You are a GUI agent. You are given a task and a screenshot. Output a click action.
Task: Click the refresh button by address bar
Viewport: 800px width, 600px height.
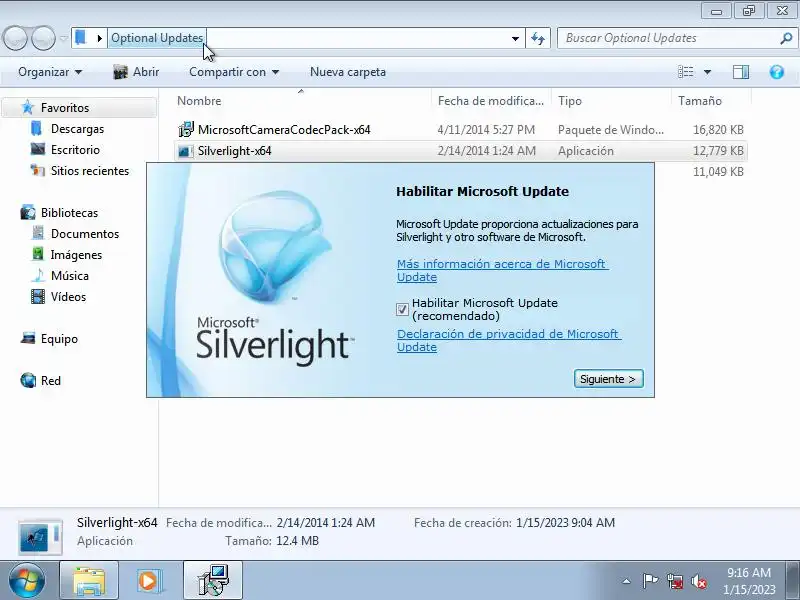[x=538, y=38]
